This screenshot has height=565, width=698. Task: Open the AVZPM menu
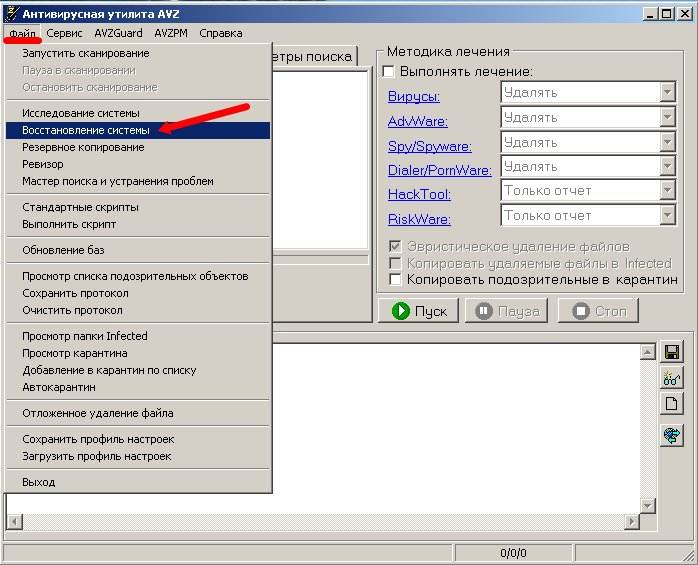pos(171,33)
